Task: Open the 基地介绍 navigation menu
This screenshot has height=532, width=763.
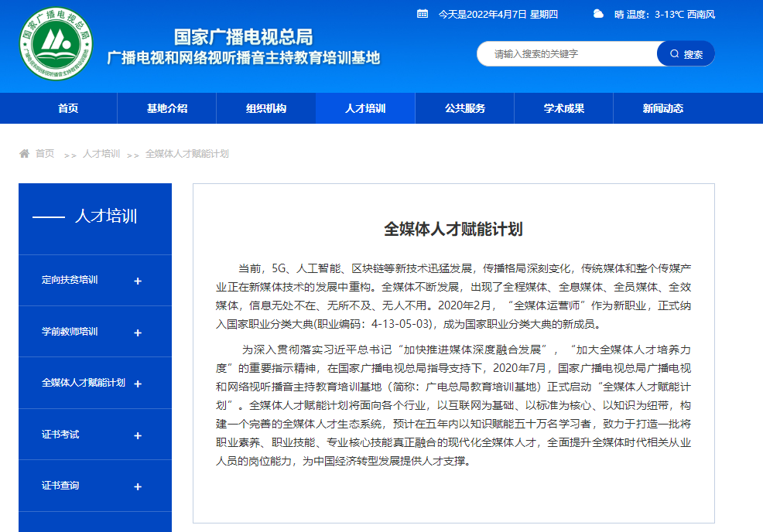Action: point(167,108)
